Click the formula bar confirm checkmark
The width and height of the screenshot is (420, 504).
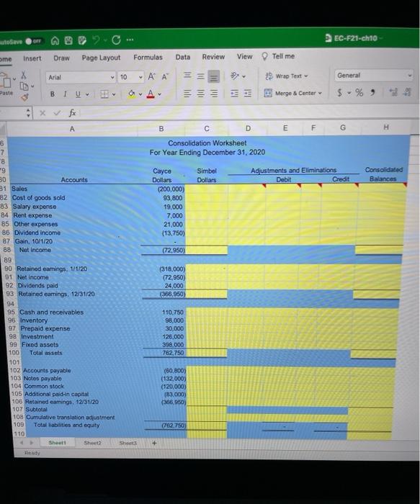click(57, 113)
